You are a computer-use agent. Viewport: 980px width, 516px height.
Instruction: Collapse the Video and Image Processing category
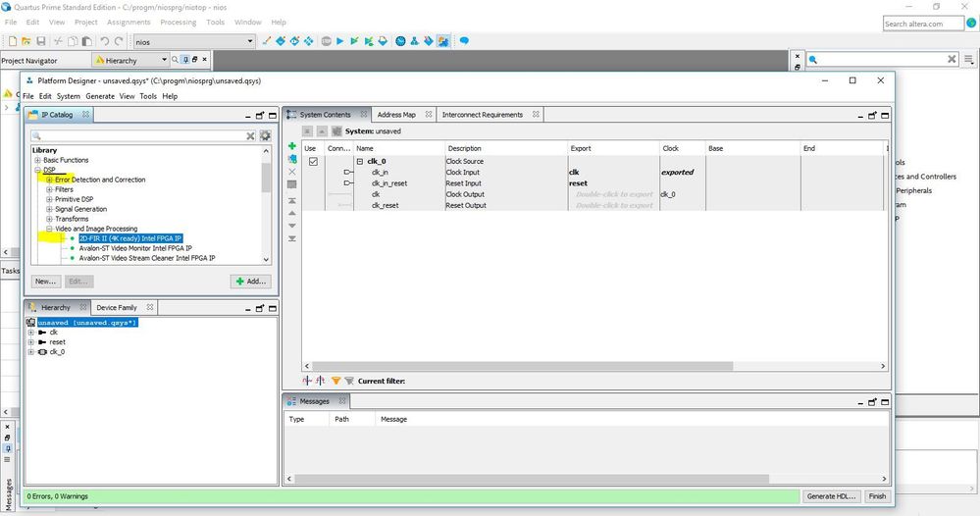click(49, 229)
